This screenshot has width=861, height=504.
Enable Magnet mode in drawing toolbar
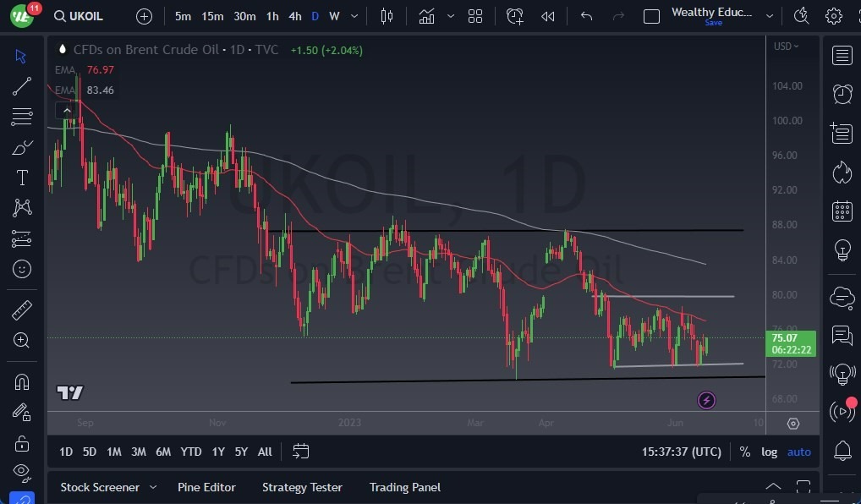click(x=21, y=381)
